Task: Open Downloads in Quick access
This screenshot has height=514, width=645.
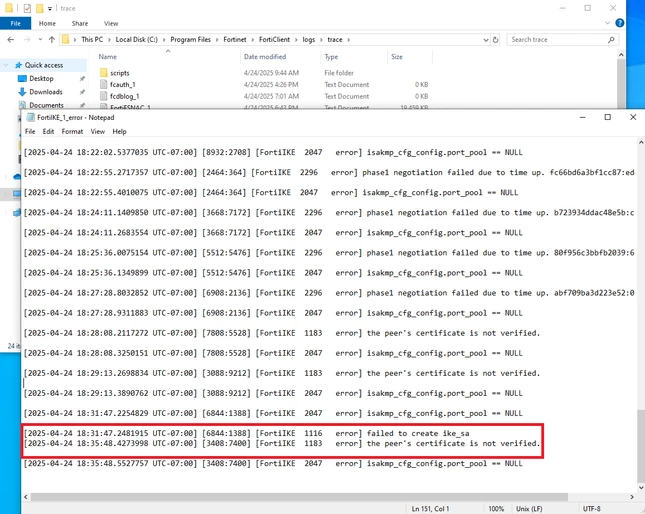Action: (x=46, y=92)
